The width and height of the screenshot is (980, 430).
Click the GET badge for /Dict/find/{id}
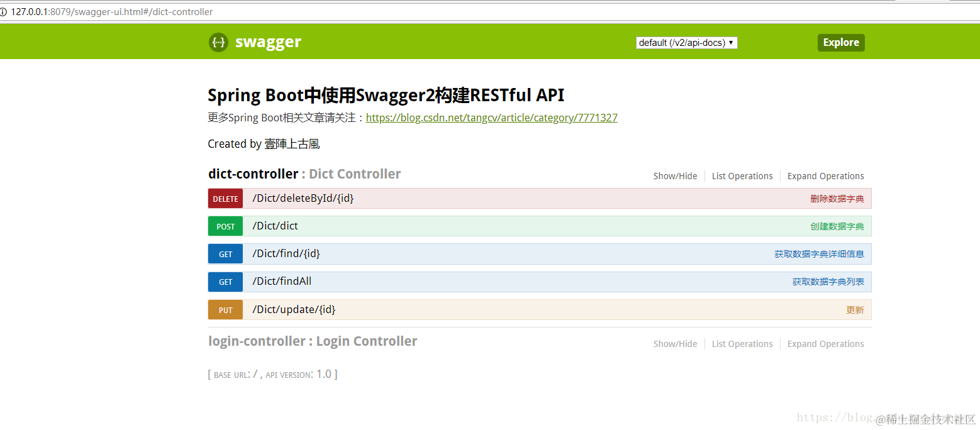225,254
